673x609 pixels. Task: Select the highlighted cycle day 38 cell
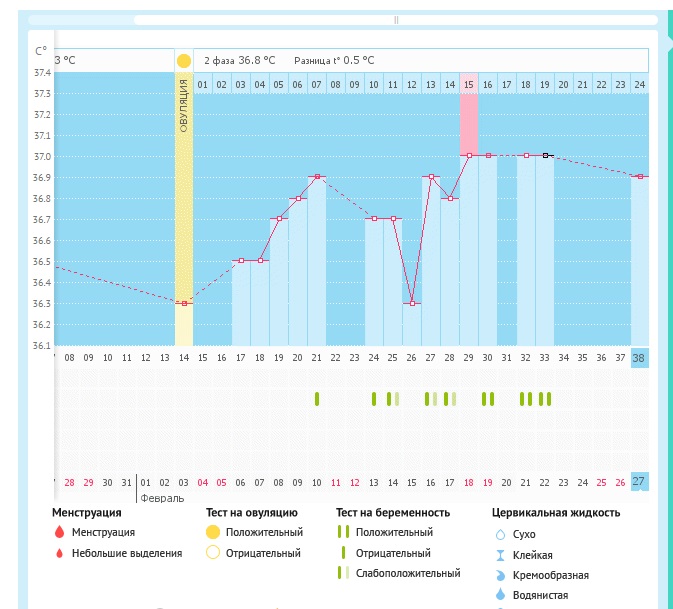click(640, 357)
